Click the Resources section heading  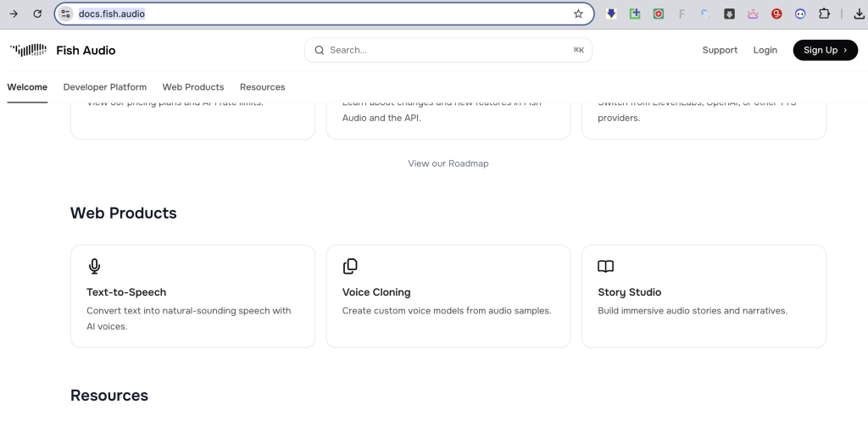[109, 396]
